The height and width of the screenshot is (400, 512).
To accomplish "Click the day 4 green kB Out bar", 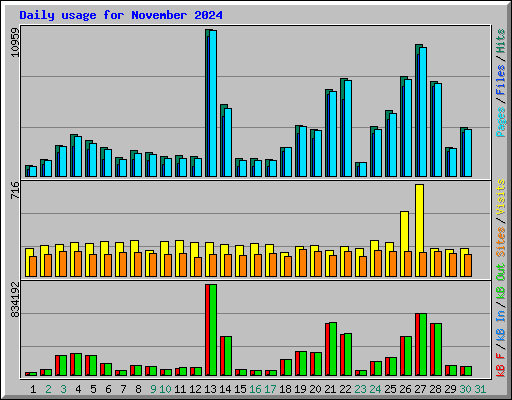I will [78, 365].
